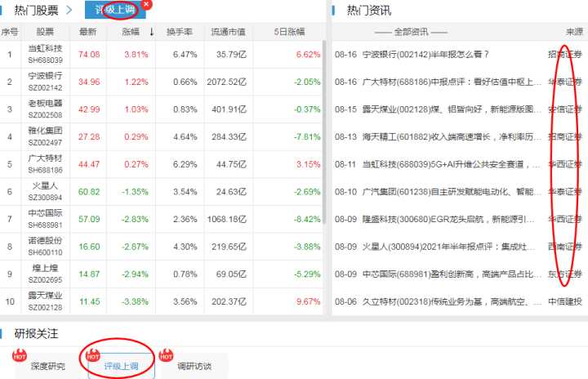This screenshot has width=588, height=379.
Task: Open stock 露天煤业 SZ002128
Action: pyautogui.click(x=45, y=301)
